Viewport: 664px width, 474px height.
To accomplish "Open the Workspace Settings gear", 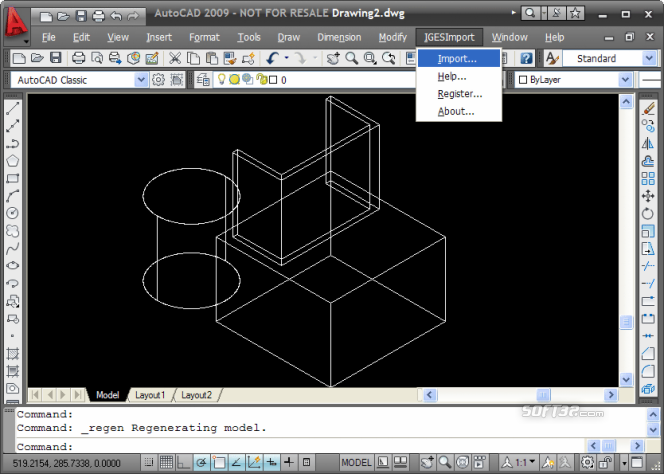I will pos(158,80).
